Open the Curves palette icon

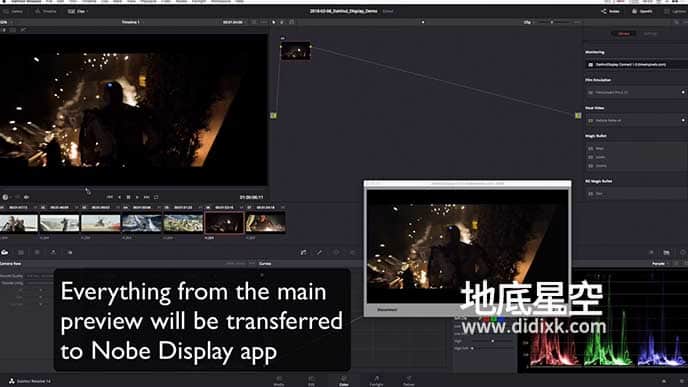point(303,252)
